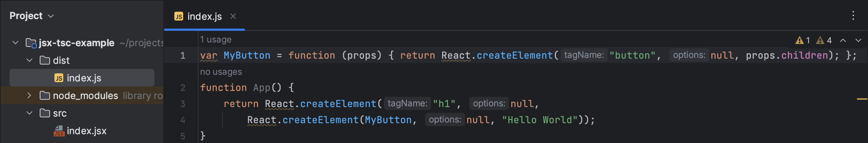This screenshot has width=868, height=143.
Task: Open the Project view dropdown
Action: pos(32,16)
